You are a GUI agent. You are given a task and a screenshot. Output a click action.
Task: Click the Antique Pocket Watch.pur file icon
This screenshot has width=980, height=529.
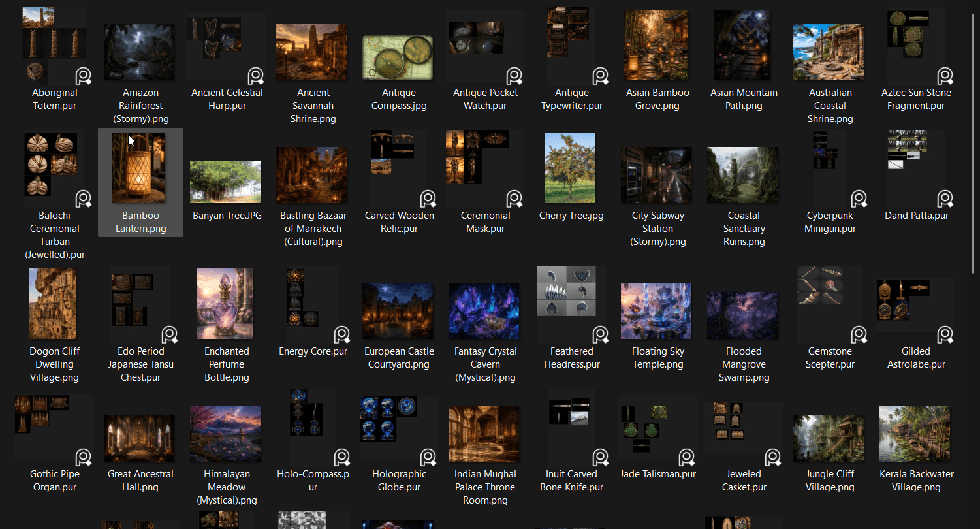[x=485, y=49]
